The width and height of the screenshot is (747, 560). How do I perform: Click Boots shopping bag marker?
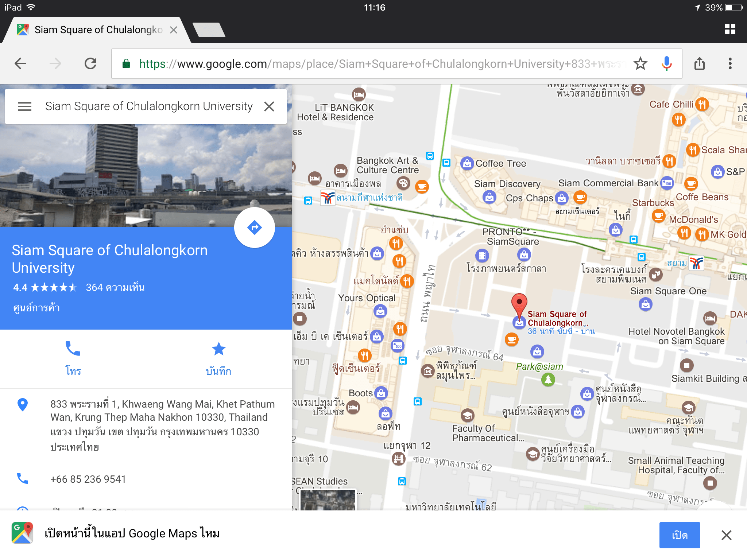click(x=381, y=393)
